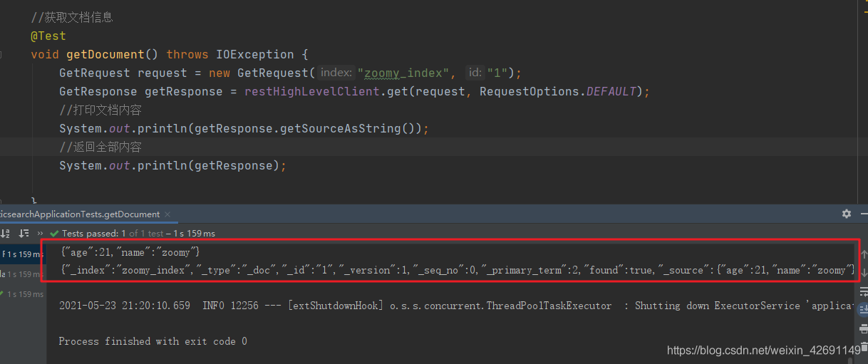The image size is (868, 364).
Task: Click the @Test annotation
Action: [48, 36]
